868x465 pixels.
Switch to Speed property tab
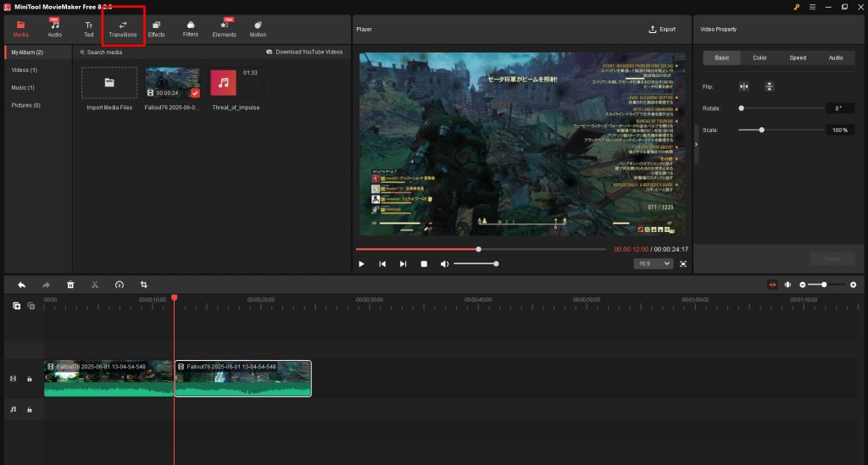[x=798, y=58]
